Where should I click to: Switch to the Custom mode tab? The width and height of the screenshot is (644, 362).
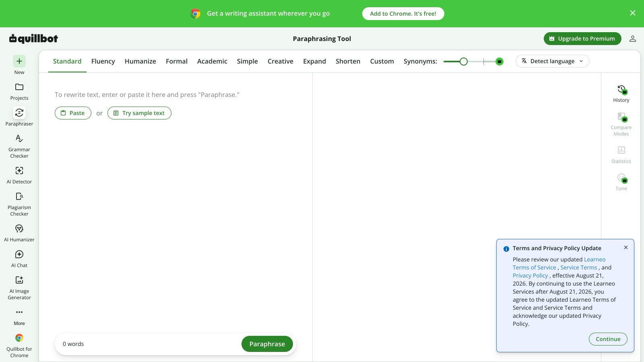point(382,61)
